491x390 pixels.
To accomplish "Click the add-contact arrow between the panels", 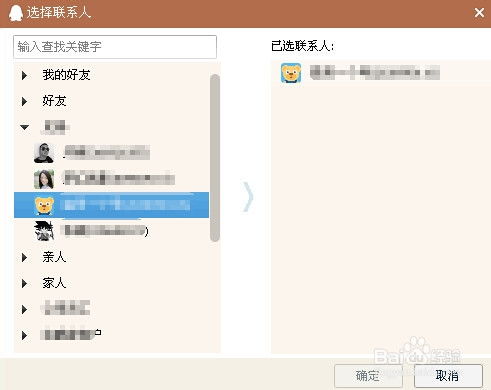I will (248, 197).
